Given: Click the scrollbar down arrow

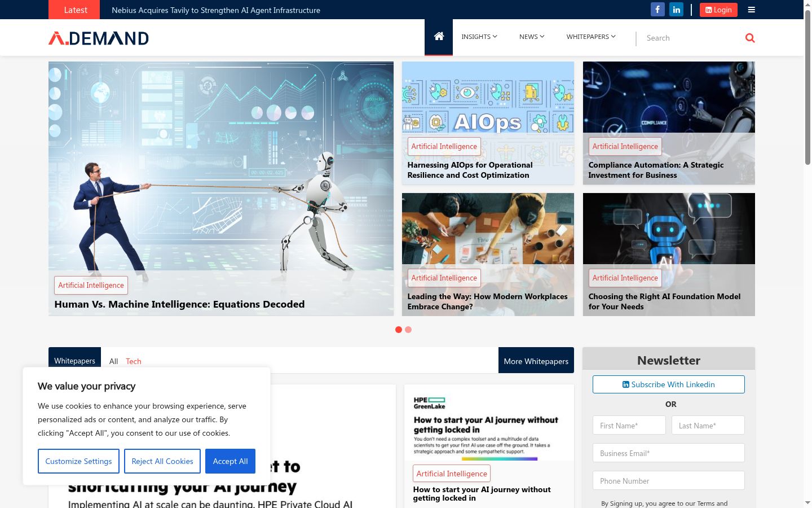Looking at the screenshot, I should (807, 502).
